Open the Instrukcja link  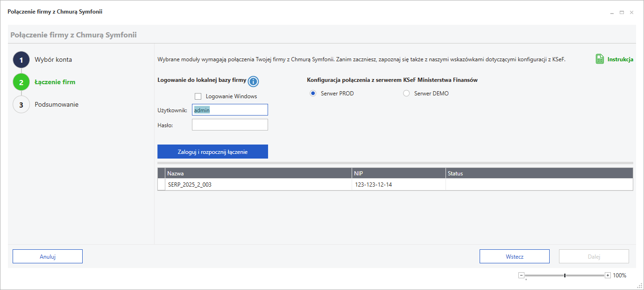tap(620, 59)
